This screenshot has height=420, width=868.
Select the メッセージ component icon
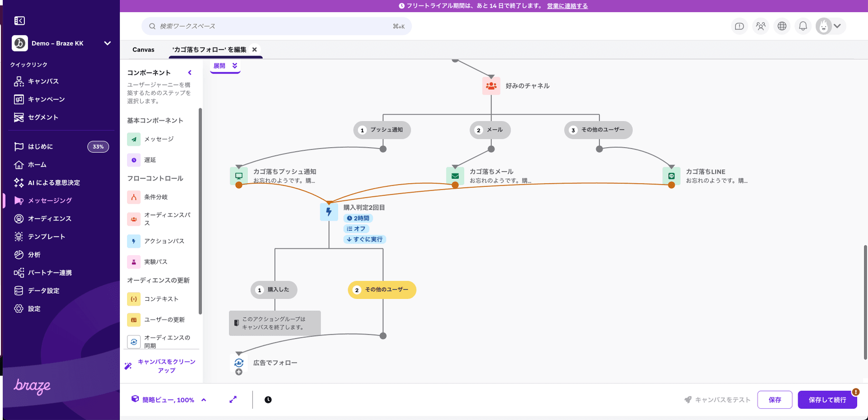click(x=134, y=139)
